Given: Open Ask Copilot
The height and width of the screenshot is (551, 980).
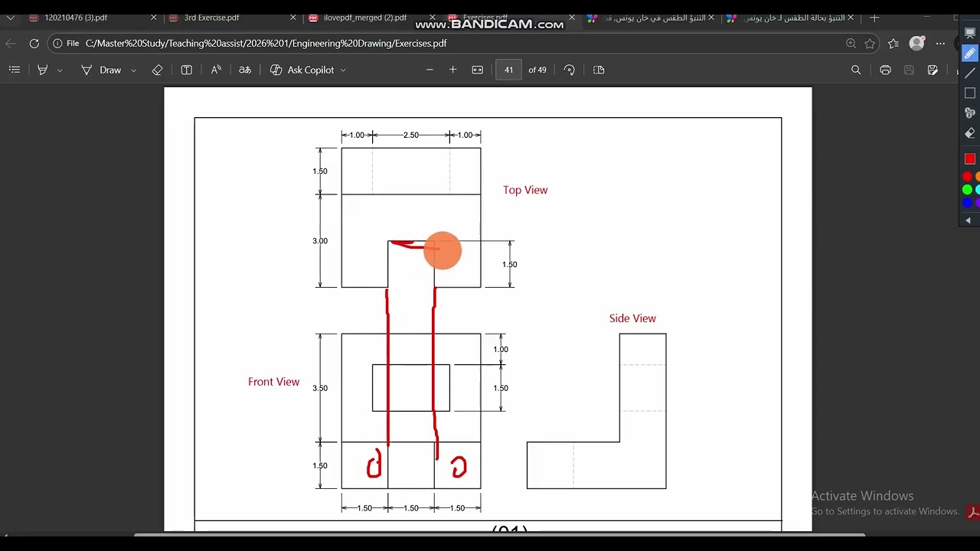Looking at the screenshot, I should pyautogui.click(x=302, y=70).
